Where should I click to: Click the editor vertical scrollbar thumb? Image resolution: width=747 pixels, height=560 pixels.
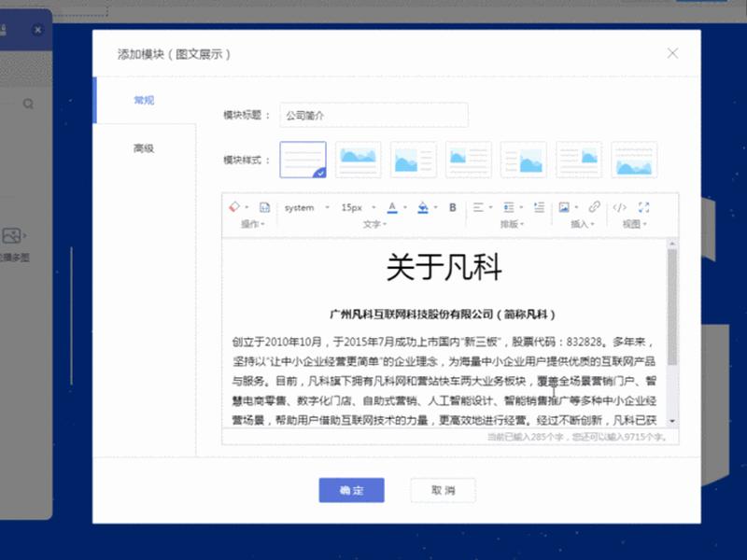click(672, 307)
